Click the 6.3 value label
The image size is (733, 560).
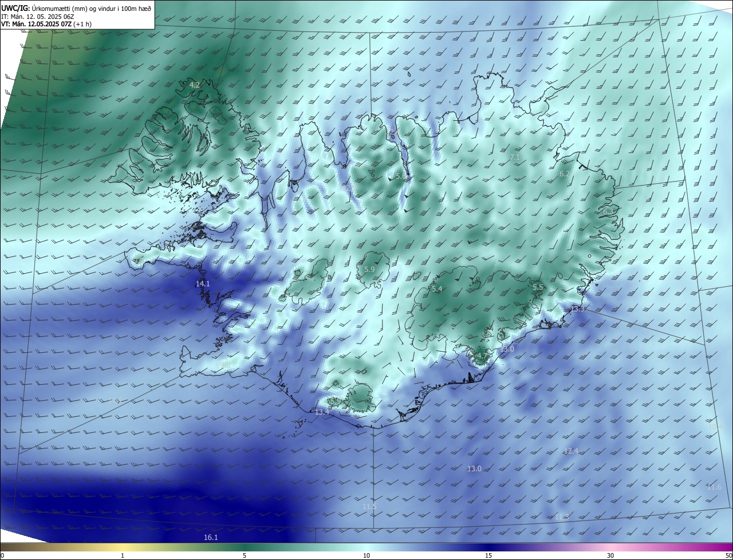point(608,212)
